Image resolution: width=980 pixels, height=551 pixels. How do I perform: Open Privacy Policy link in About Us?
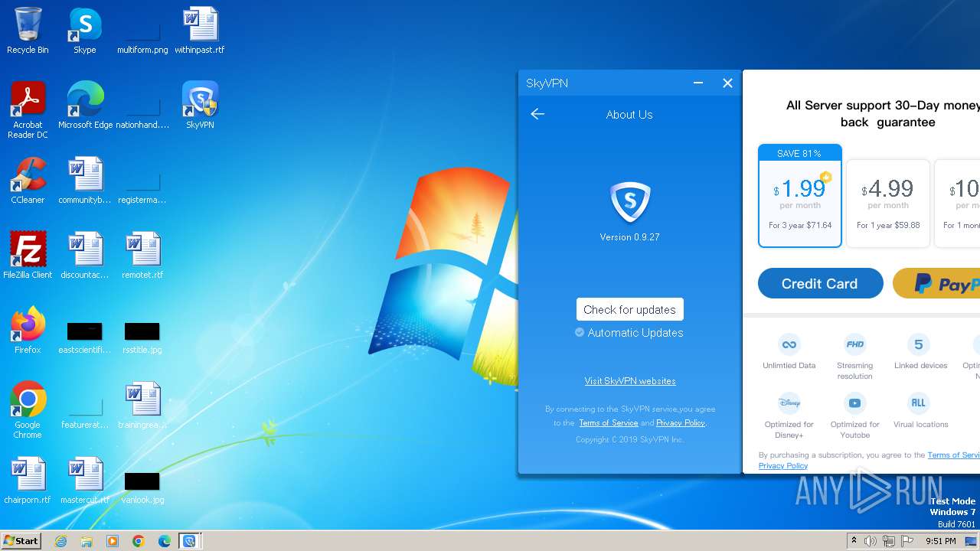pos(680,423)
